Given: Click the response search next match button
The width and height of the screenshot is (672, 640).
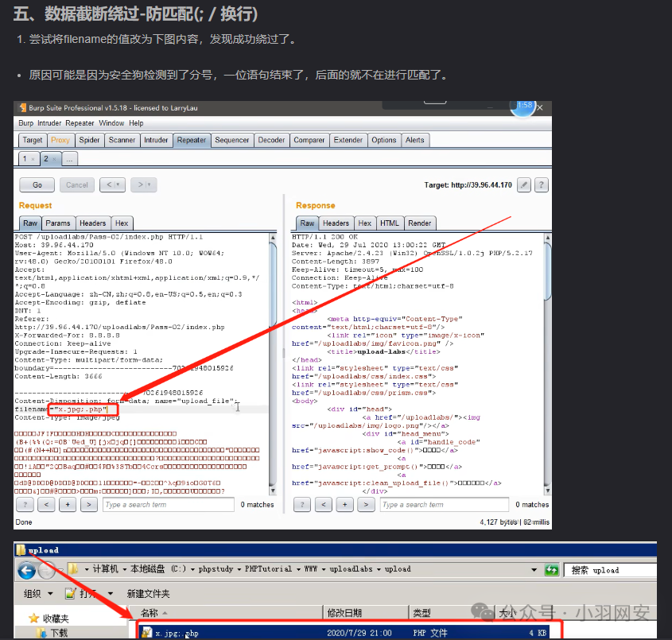Looking at the screenshot, I should point(366,505).
